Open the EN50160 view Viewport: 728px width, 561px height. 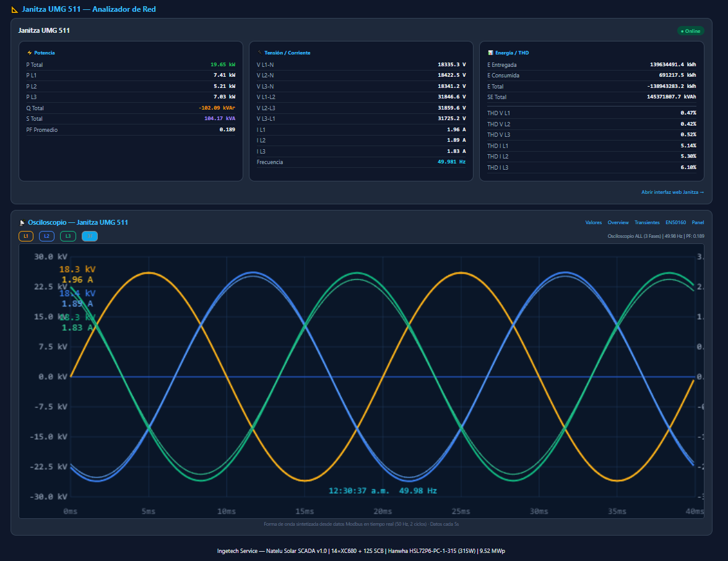[675, 222]
